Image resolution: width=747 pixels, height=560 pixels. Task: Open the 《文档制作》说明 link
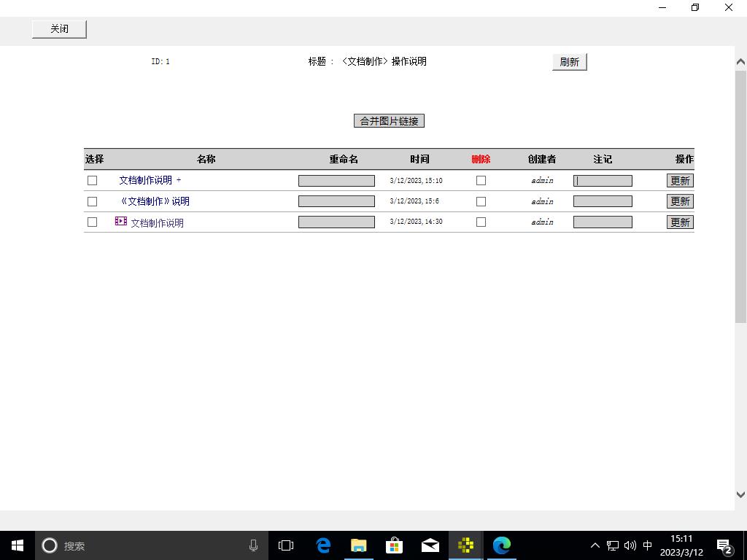155,201
